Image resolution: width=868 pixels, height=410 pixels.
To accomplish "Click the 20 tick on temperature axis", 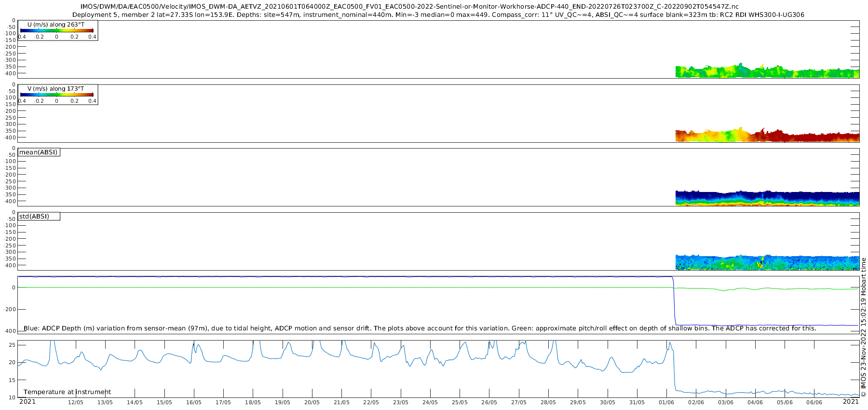I will click(x=13, y=362).
